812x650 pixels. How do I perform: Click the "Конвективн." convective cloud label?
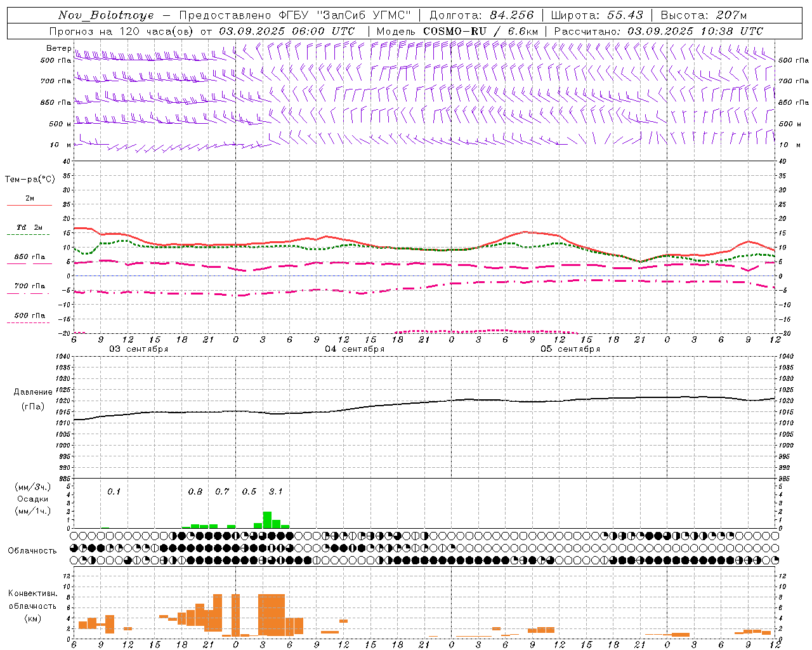click(33, 594)
